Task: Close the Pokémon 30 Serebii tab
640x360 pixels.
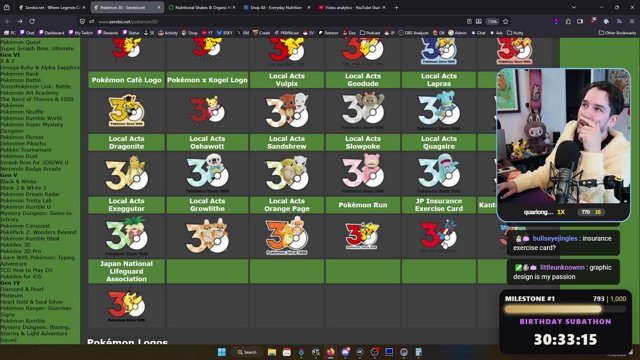Action: click(159, 7)
